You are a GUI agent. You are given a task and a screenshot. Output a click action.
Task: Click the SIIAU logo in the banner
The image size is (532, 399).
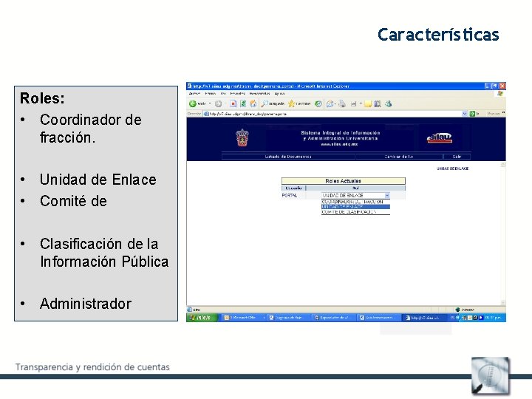pos(440,137)
